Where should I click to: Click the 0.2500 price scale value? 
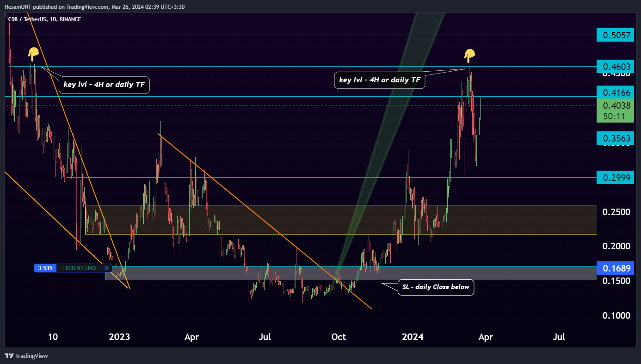click(x=617, y=212)
